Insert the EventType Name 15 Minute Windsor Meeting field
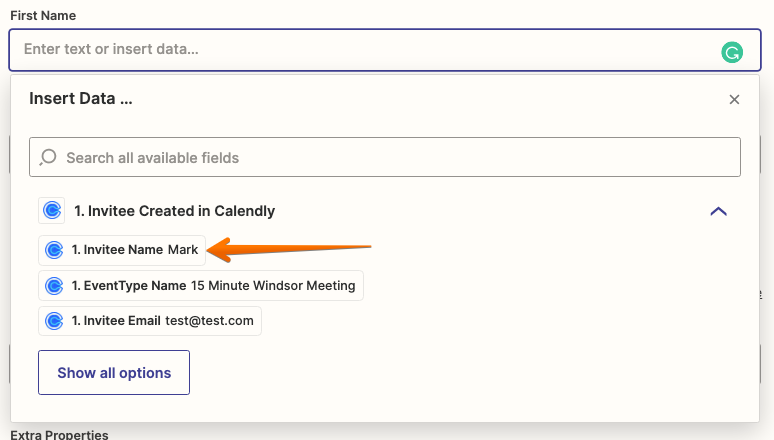The width and height of the screenshot is (774, 440). point(201,285)
